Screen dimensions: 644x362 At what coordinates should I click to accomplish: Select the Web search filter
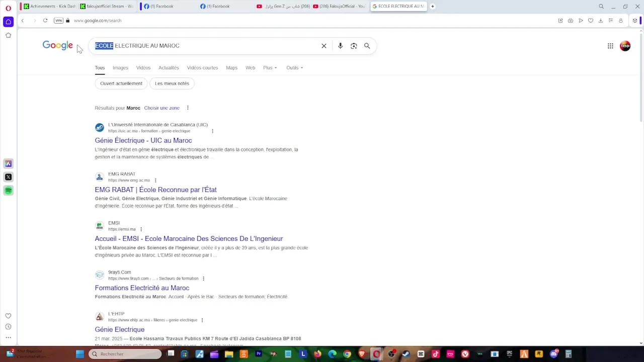[x=250, y=68]
